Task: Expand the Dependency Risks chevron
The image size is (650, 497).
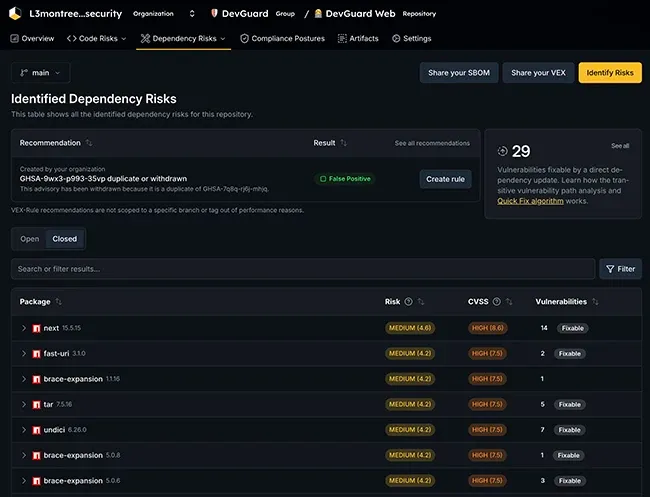Action: [223, 39]
